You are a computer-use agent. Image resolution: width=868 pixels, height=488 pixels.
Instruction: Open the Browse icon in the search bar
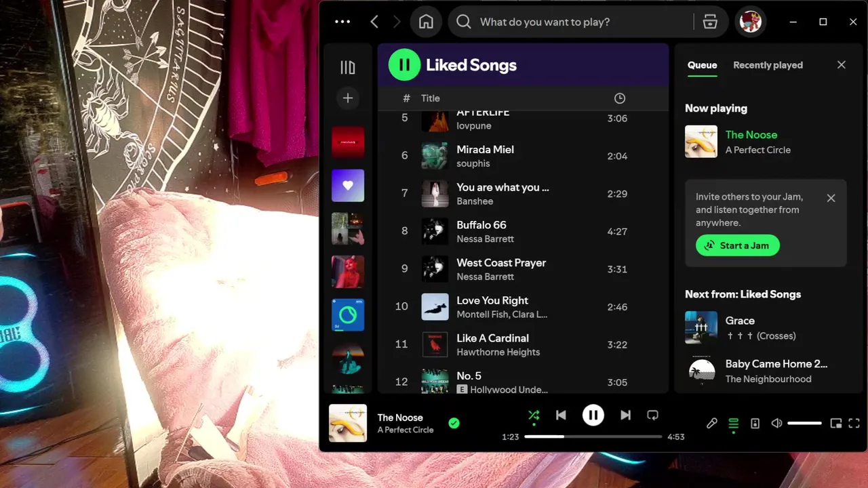(x=710, y=22)
